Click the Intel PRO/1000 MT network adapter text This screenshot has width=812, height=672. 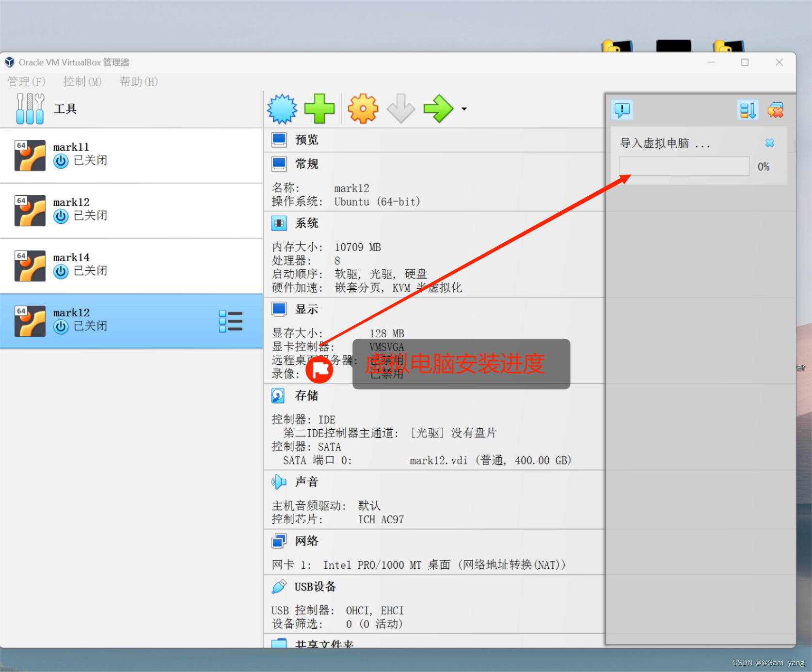(445, 565)
